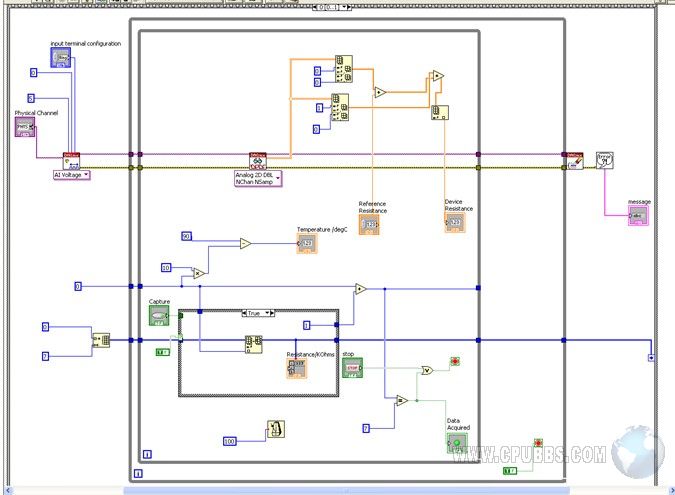Open the AI Voltage polymorphic selector
675x495 pixels.
click(x=71, y=175)
